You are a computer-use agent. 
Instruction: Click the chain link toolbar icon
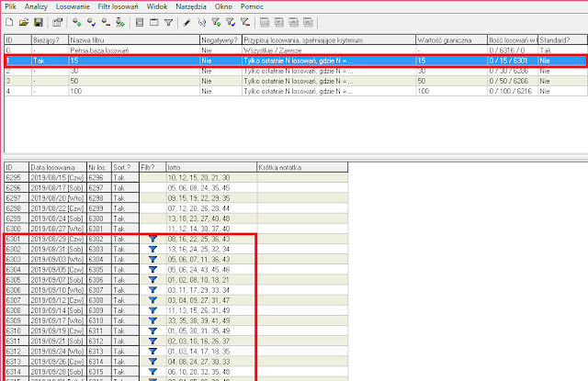click(x=202, y=22)
